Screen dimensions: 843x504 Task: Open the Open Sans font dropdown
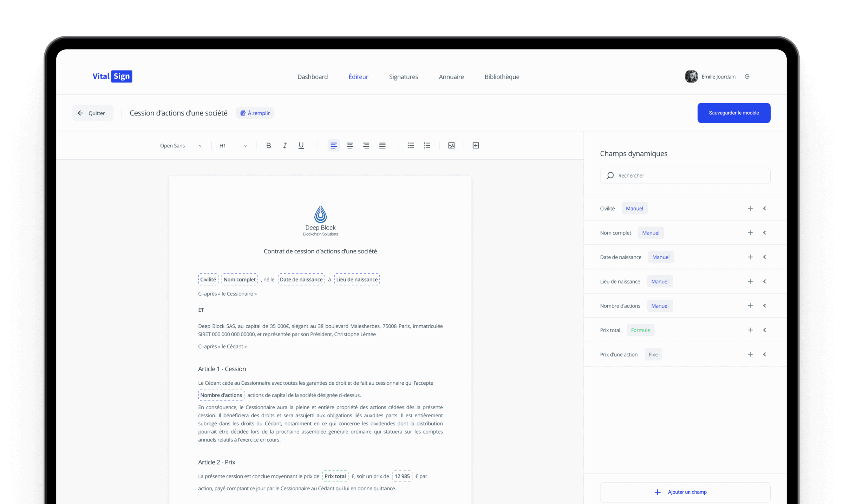181,146
